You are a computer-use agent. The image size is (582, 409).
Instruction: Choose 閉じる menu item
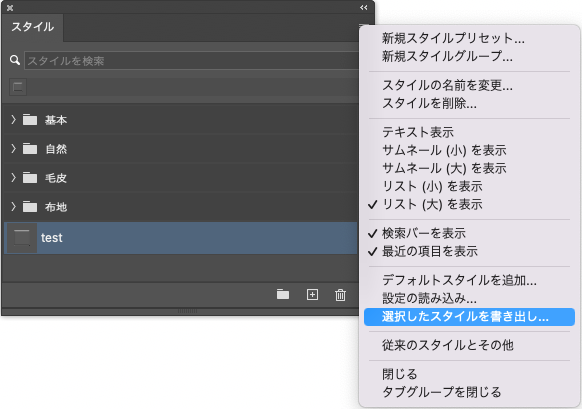pyautogui.click(x=400, y=374)
